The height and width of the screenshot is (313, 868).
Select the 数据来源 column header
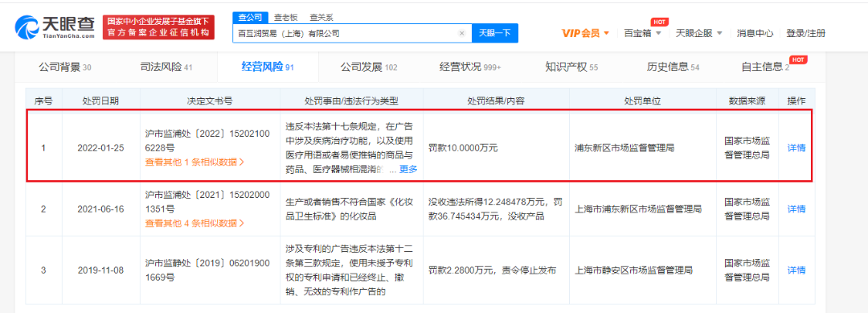(747, 101)
